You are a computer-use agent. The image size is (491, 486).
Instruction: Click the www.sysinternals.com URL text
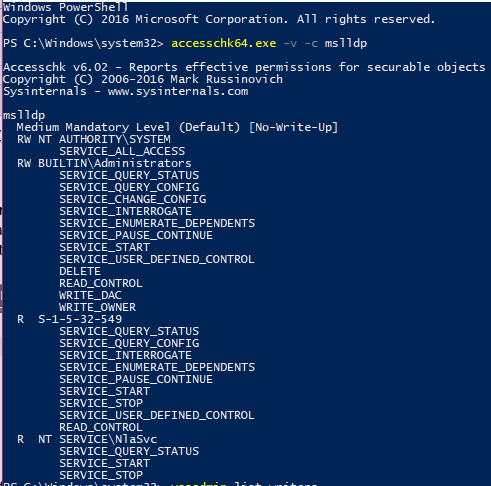coord(178,91)
